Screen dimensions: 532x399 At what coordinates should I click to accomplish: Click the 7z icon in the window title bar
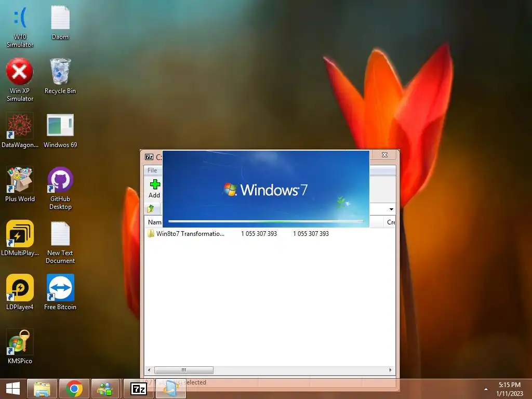coord(149,157)
